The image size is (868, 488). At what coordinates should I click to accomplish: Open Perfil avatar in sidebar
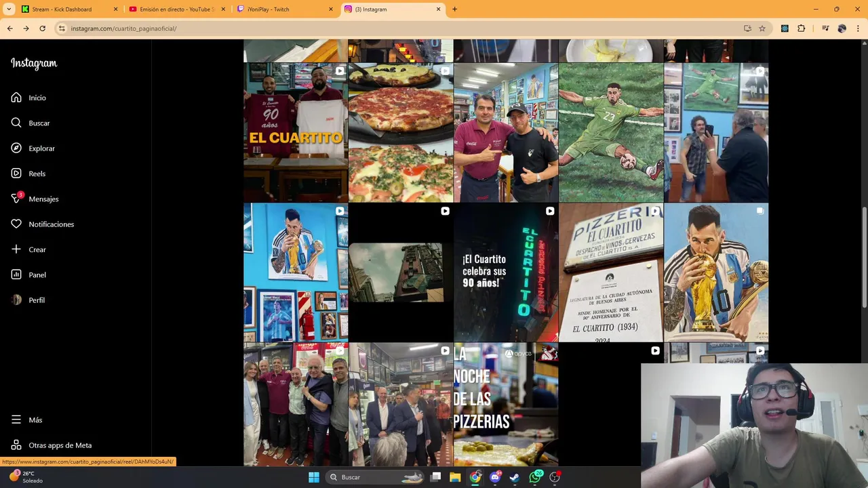[x=16, y=300]
